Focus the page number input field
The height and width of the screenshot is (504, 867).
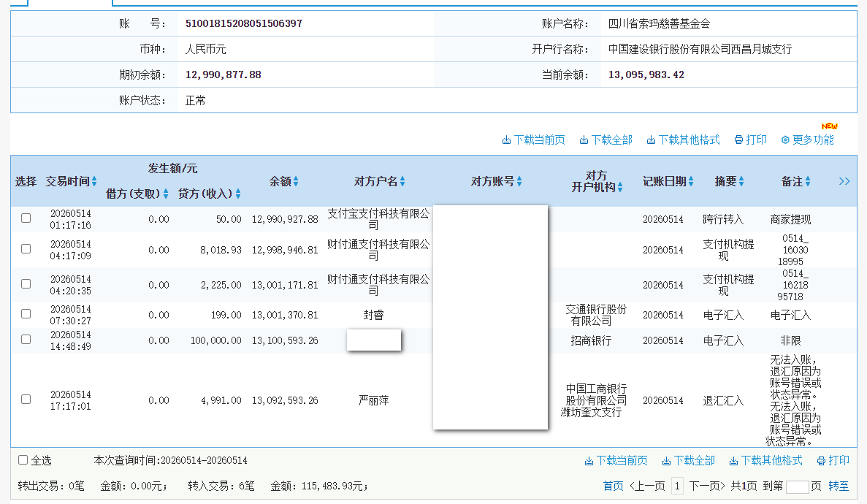tap(798, 487)
